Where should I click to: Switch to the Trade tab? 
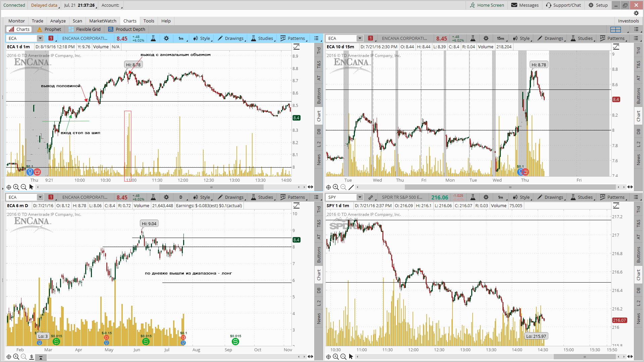pos(38,21)
